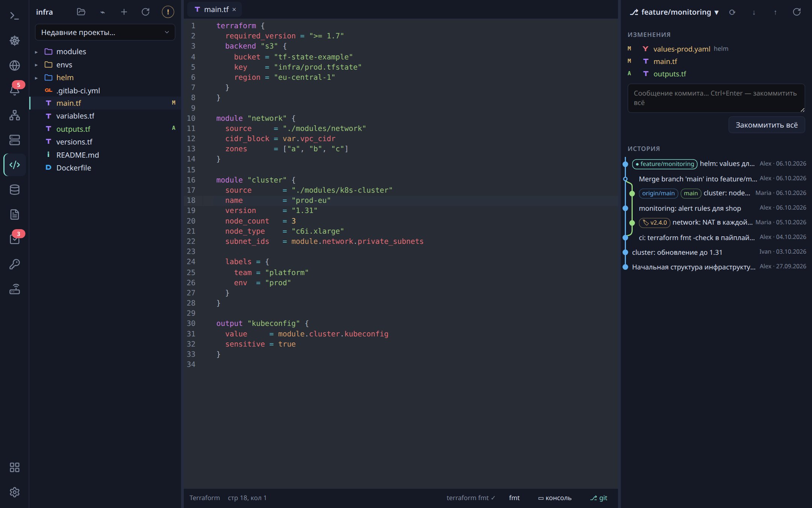
Task: Refresh the infra file tree
Action: (x=145, y=12)
